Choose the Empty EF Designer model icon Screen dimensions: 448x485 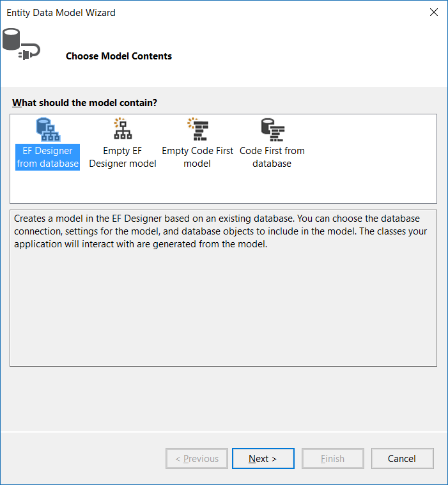(x=123, y=128)
